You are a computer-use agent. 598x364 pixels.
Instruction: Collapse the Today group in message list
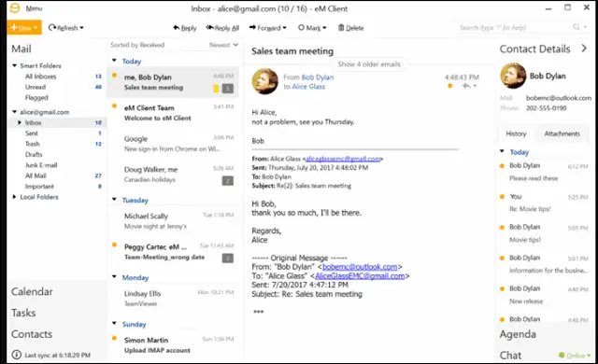(114, 61)
